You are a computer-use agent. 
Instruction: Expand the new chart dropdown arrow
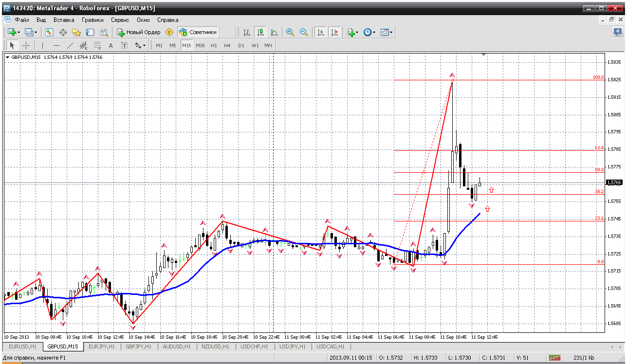(x=18, y=32)
